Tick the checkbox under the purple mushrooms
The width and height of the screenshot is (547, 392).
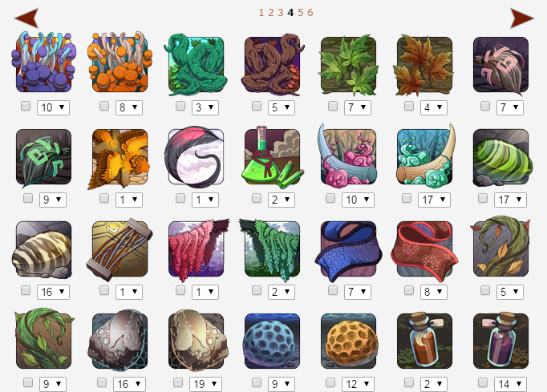(26, 106)
